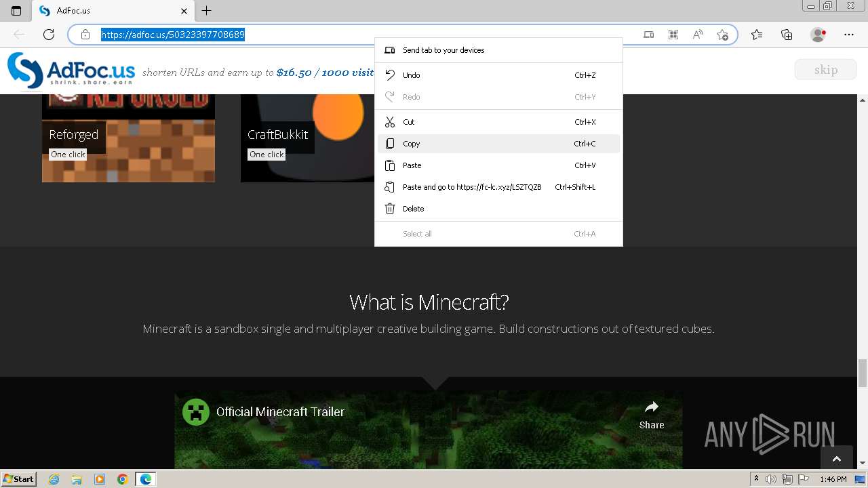Click the What is Minecraft? heading
Viewport: 868px width, 488px height.
429,302
